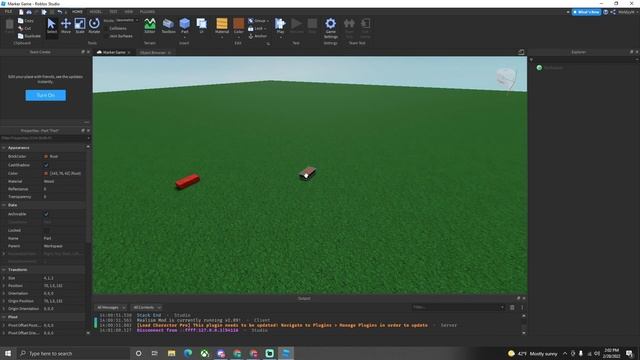Insert a new Part
This screenshot has width=640, height=360.
(x=185, y=26)
